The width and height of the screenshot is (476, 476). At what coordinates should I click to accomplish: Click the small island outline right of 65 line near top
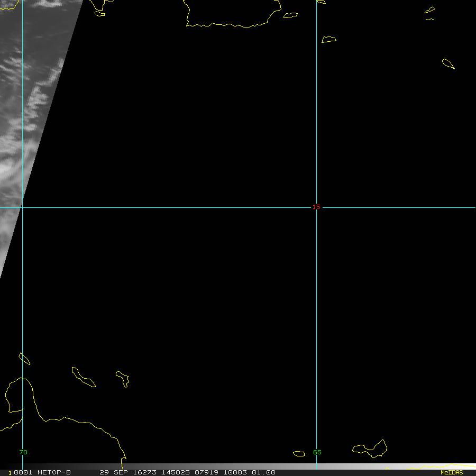328,40
